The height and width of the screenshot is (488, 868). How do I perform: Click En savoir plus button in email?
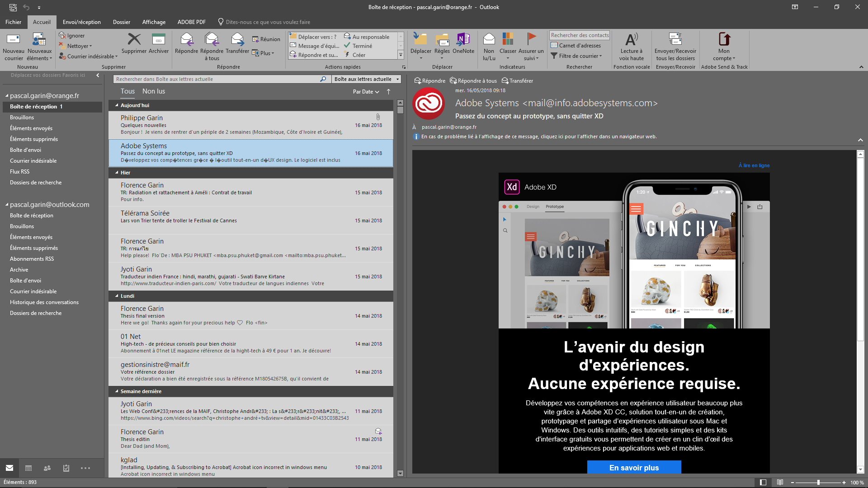click(x=634, y=467)
